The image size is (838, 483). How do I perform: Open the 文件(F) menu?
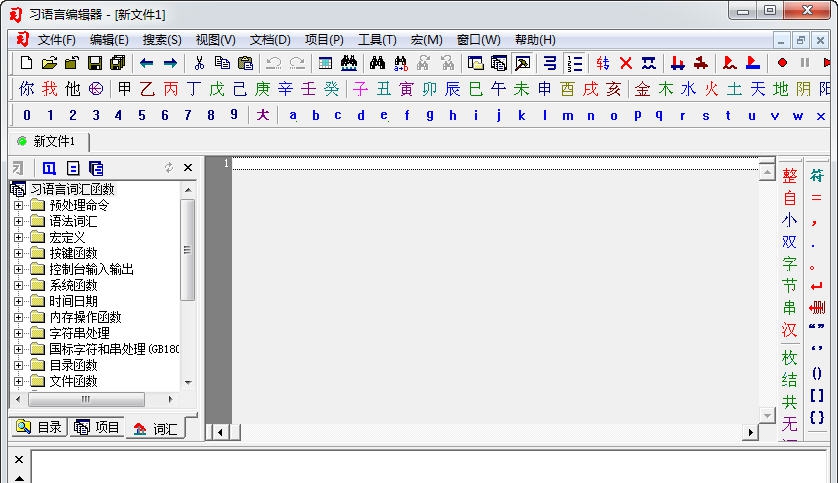pos(56,40)
